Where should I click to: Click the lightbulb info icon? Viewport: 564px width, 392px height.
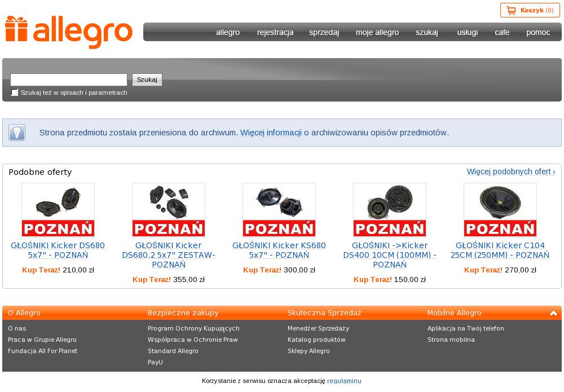tap(17, 133)
